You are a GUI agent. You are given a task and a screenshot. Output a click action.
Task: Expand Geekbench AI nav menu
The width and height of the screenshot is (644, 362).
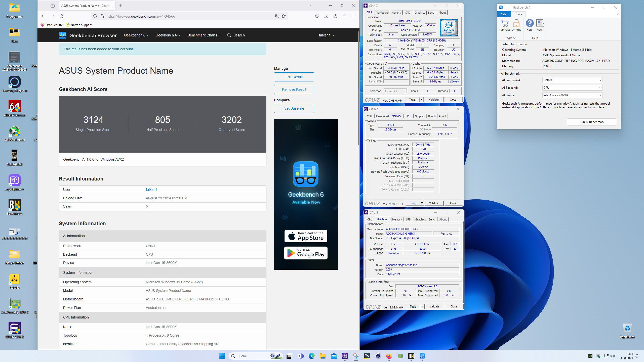168,35
